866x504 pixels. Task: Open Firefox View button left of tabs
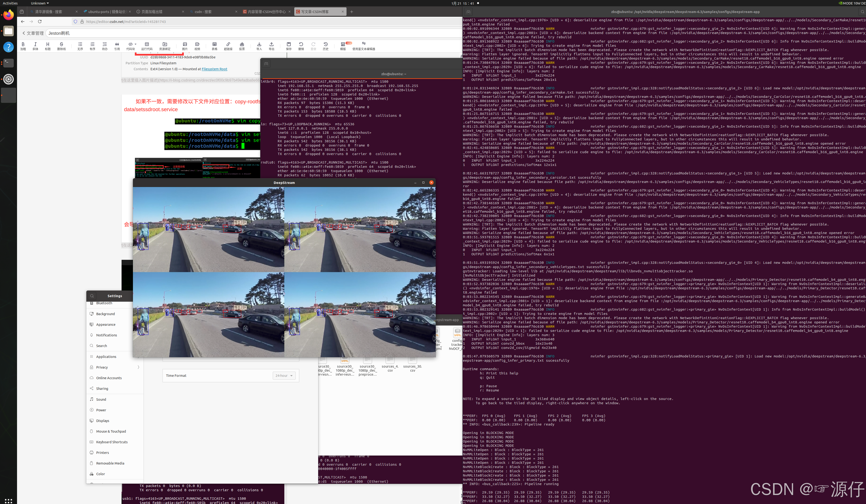(x=22, y=12)
